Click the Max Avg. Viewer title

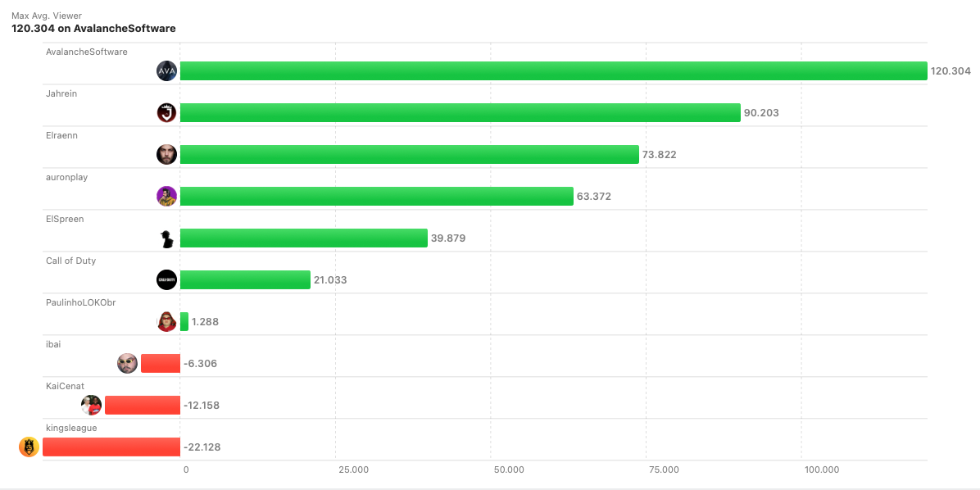click(46, 15)
